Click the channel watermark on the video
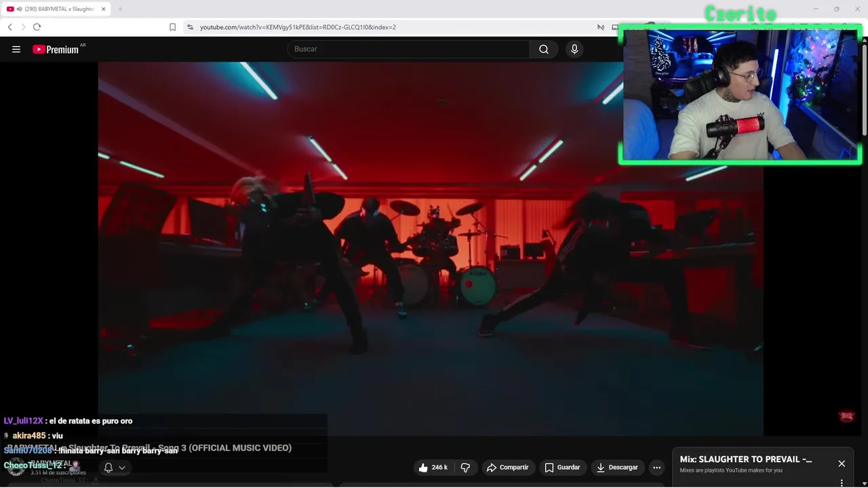 [846, 416]
